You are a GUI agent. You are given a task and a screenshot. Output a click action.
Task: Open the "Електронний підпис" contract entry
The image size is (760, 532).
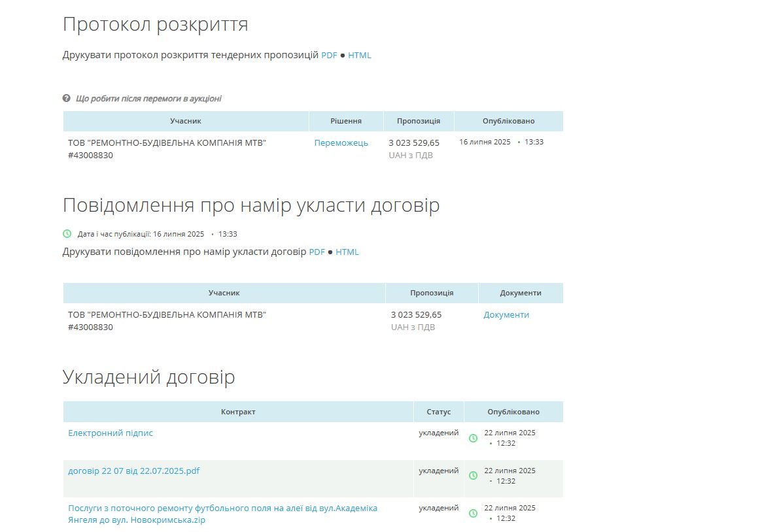pyautogui.click(x=110, y=433)
